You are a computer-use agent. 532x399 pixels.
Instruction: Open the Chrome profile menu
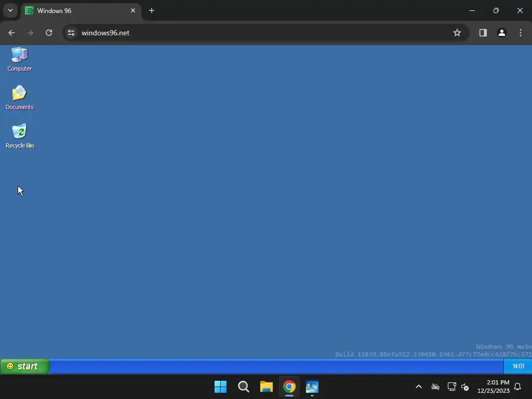point(502,33)
